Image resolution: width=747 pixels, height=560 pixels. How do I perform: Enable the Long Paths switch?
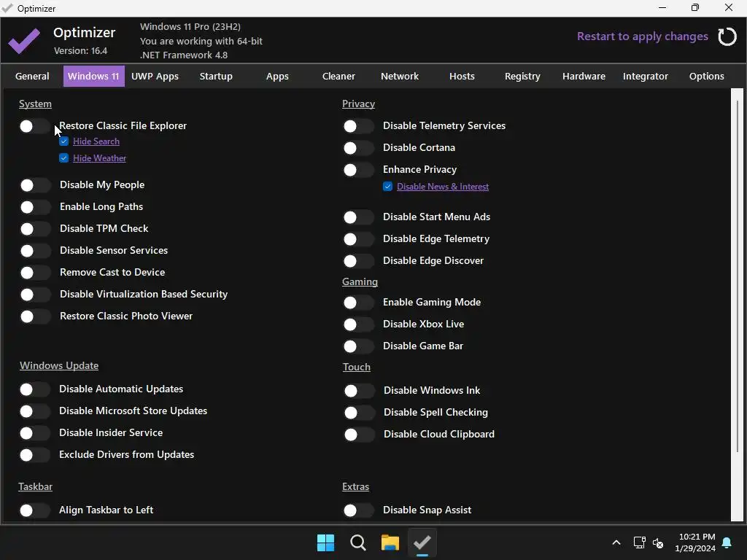(35, 207)
